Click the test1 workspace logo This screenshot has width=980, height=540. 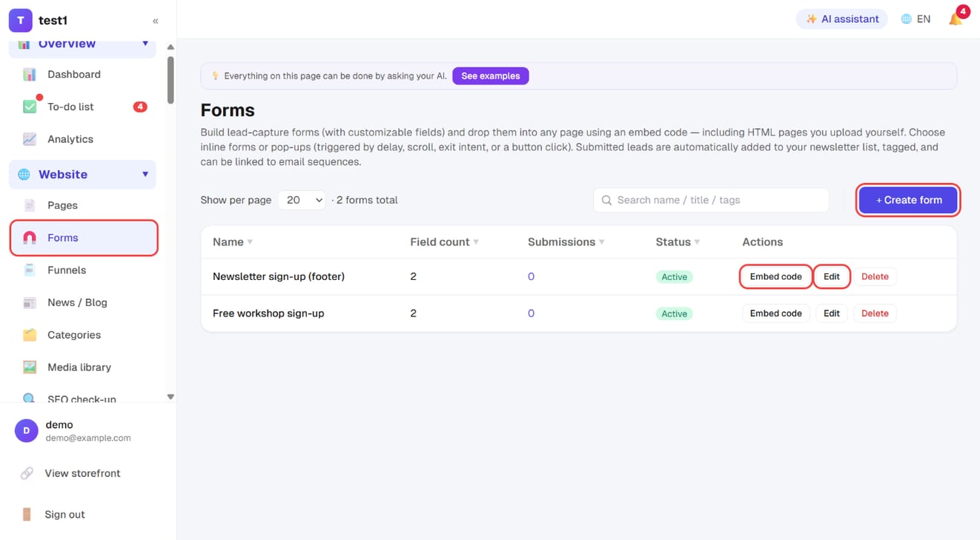(20, 21)
